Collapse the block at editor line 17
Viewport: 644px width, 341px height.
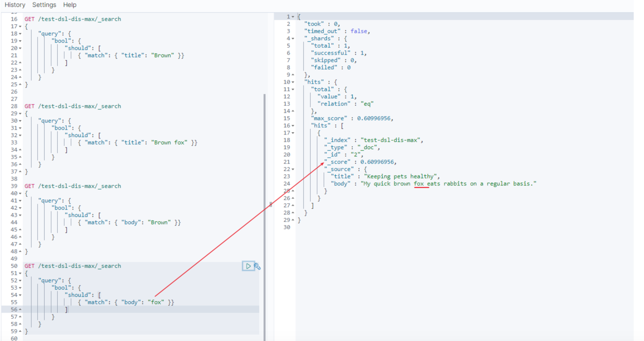tap(20, 26)
